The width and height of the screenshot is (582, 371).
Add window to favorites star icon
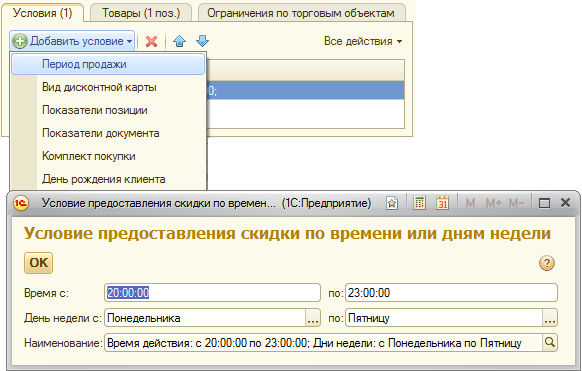392,203
